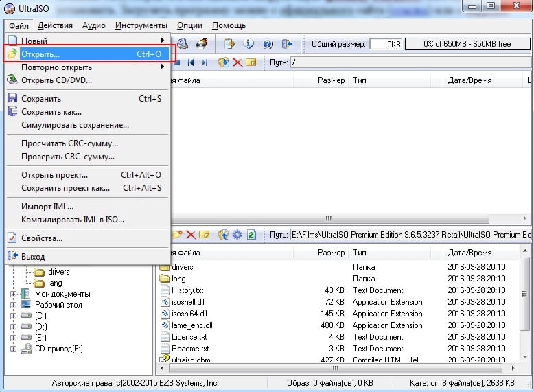Sort the lower file list by Размер column

point(331,253)
